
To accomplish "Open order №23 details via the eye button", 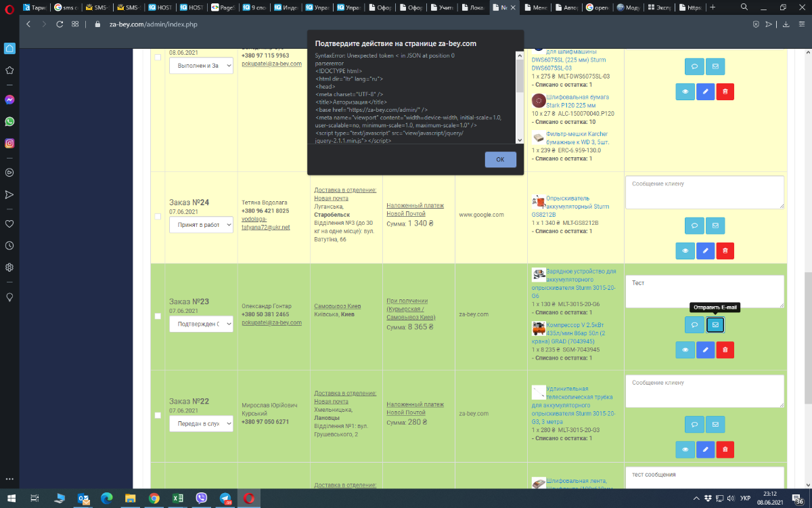I will (685, 350).
